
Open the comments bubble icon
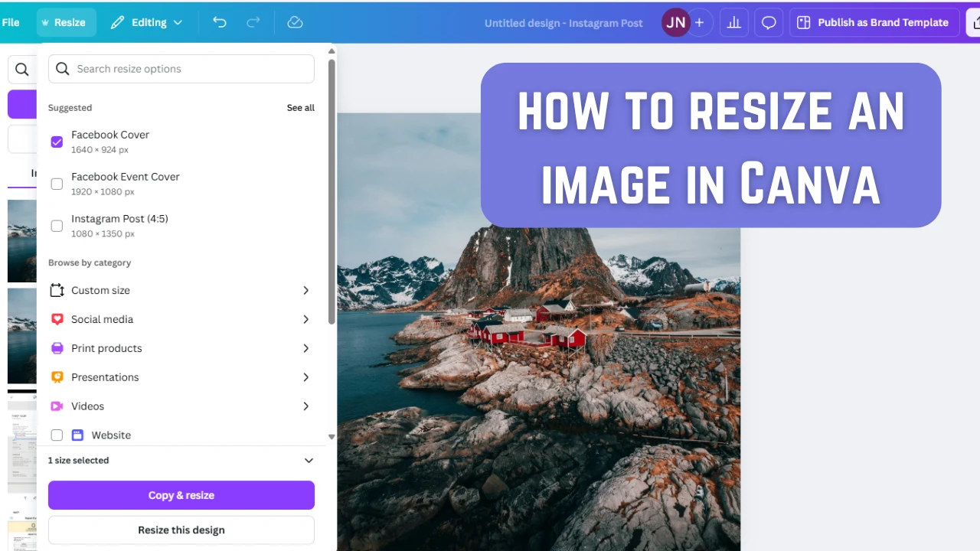pyautogui.click(x=769, y=22)
